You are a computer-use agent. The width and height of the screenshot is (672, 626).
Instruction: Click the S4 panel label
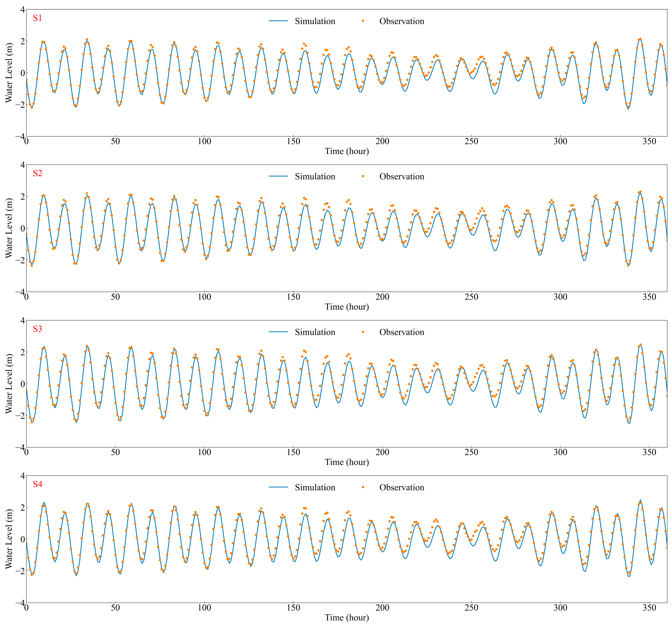pos(37,484)
